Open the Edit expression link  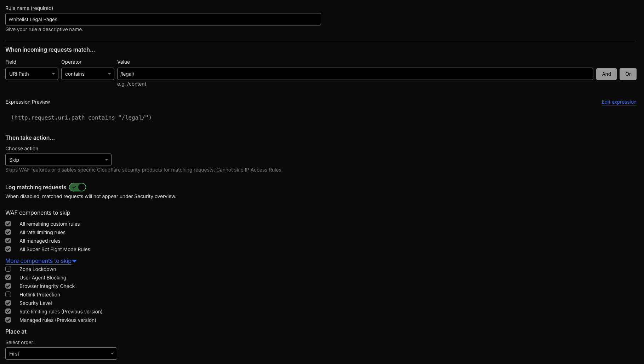(x=619, y=102)
